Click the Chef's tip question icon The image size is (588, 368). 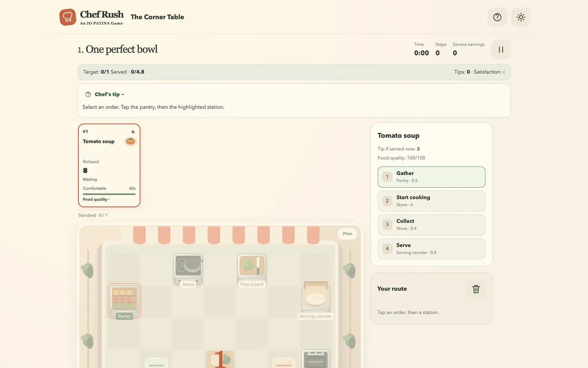click(88, 94)
